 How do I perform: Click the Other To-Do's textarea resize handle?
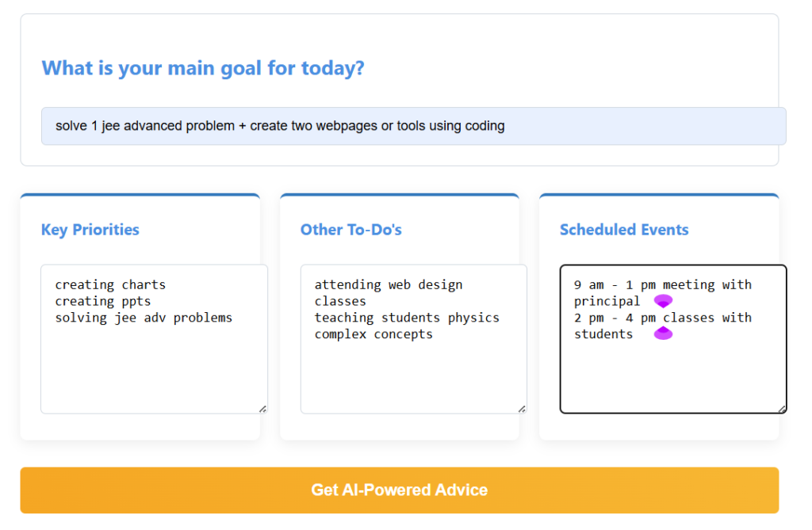tap(522, 409)
